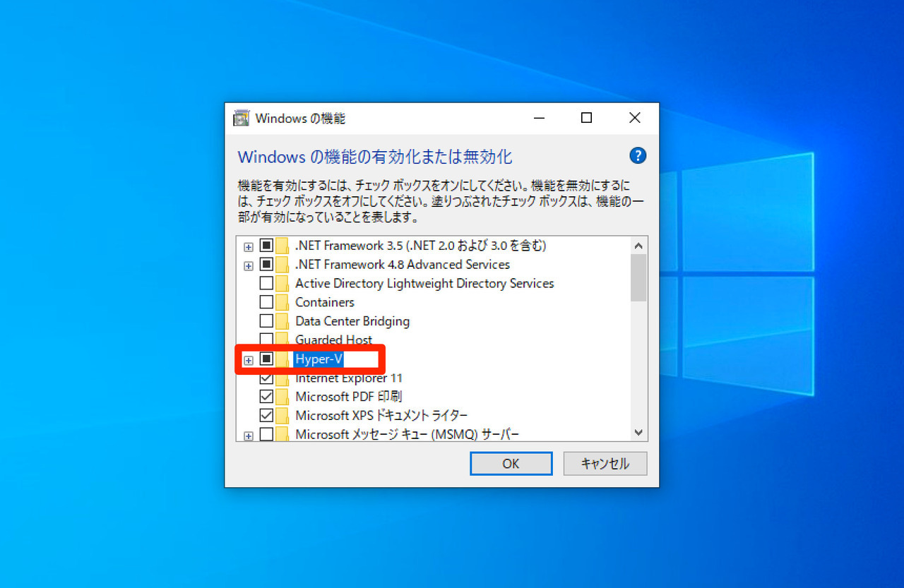Screen dimensions: 904x588
Task: Confirm changes with the OK button
Action: tap(511, 464)
